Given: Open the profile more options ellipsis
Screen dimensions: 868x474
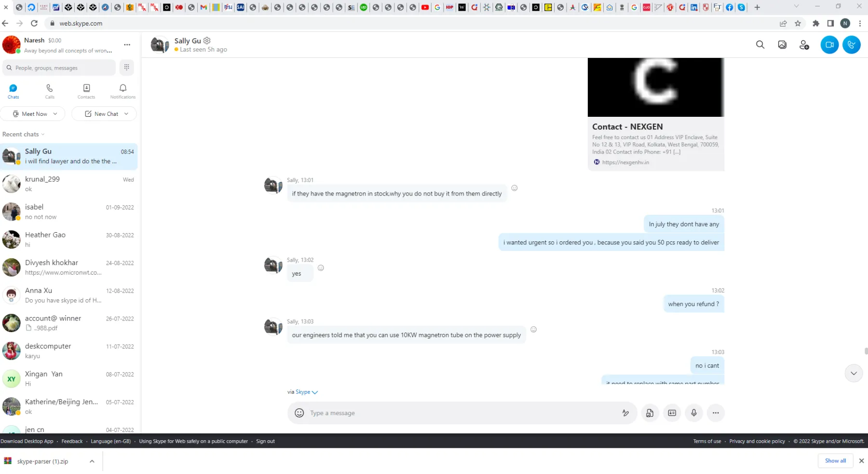Looking at the screenshot, I should 127,44.
